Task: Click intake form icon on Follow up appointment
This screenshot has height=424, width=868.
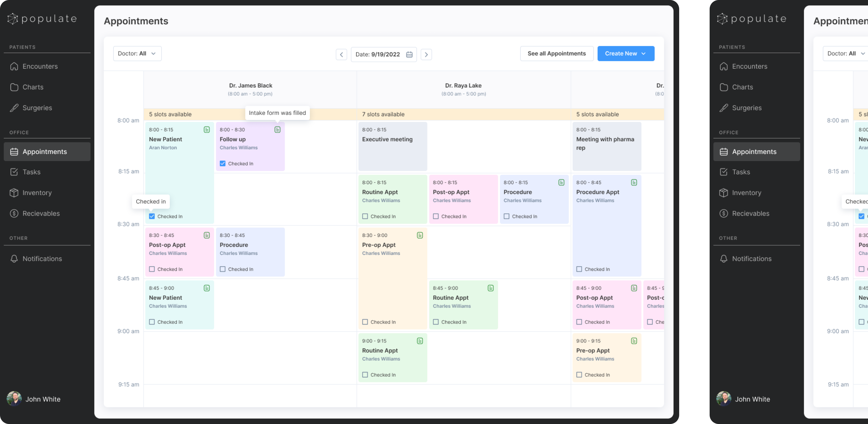Action: tap(277, 130)
